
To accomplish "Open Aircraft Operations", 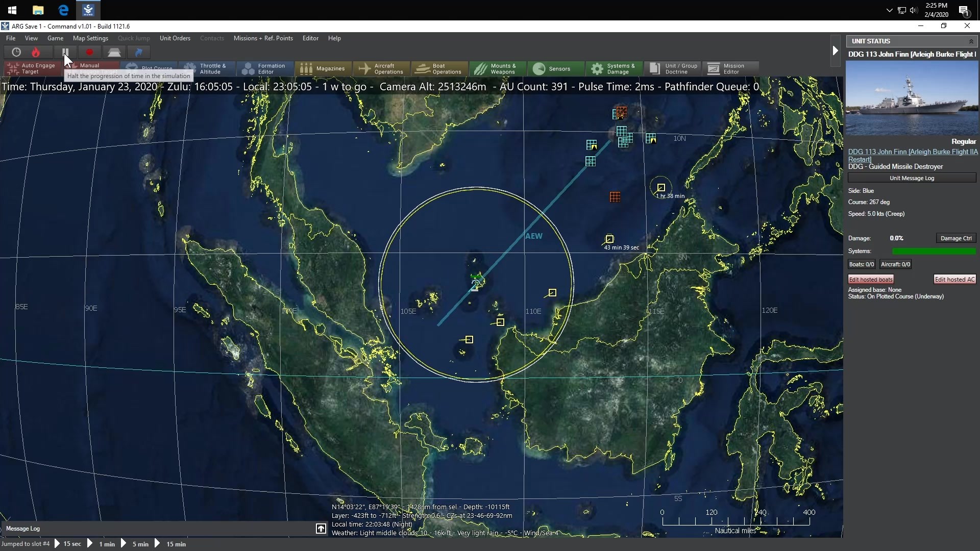I will 381,68.
